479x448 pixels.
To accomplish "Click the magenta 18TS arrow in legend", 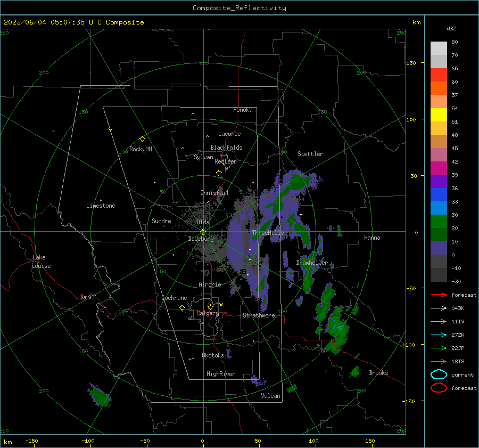I will (439, 362).
